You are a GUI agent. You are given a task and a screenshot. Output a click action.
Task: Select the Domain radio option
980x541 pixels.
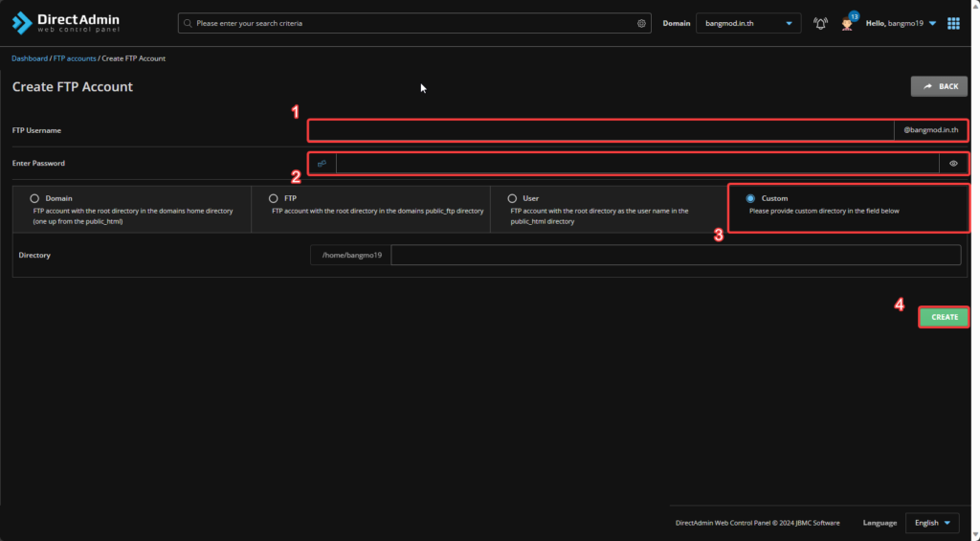point(34,198)
